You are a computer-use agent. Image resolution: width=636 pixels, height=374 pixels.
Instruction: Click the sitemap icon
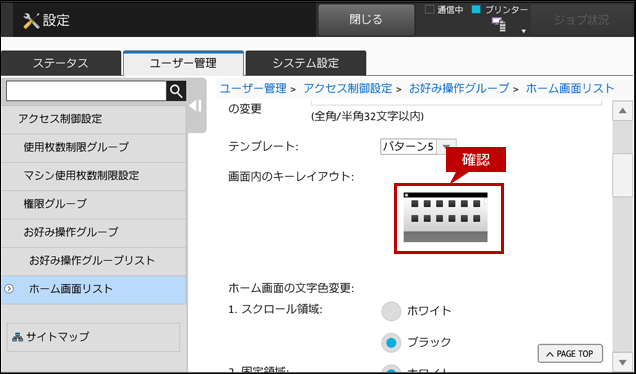pyautogui.click(x=17, y=337)
